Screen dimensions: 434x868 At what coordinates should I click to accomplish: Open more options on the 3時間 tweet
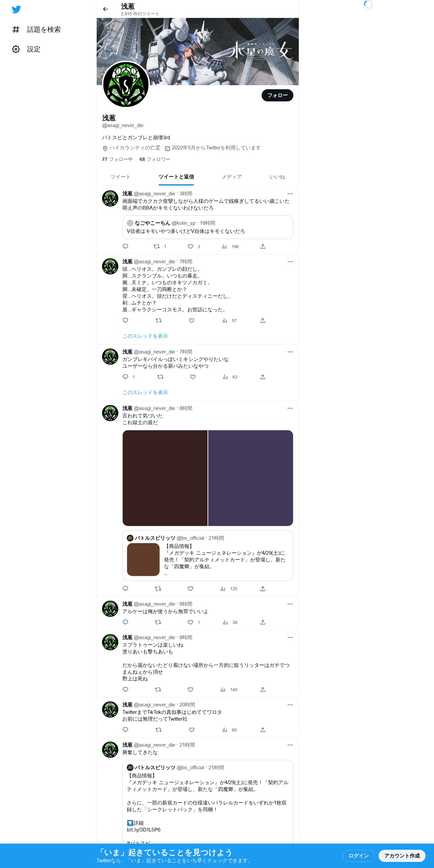(x=290, y=194)
